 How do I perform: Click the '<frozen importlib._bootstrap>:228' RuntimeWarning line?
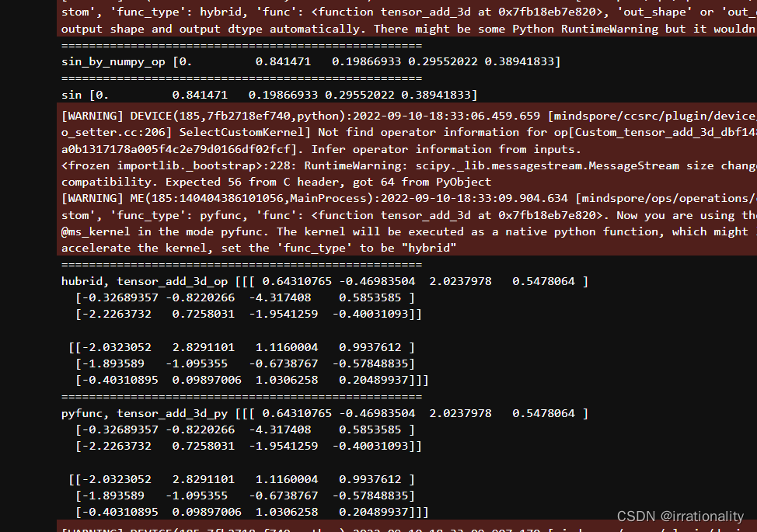click(409, 166)
